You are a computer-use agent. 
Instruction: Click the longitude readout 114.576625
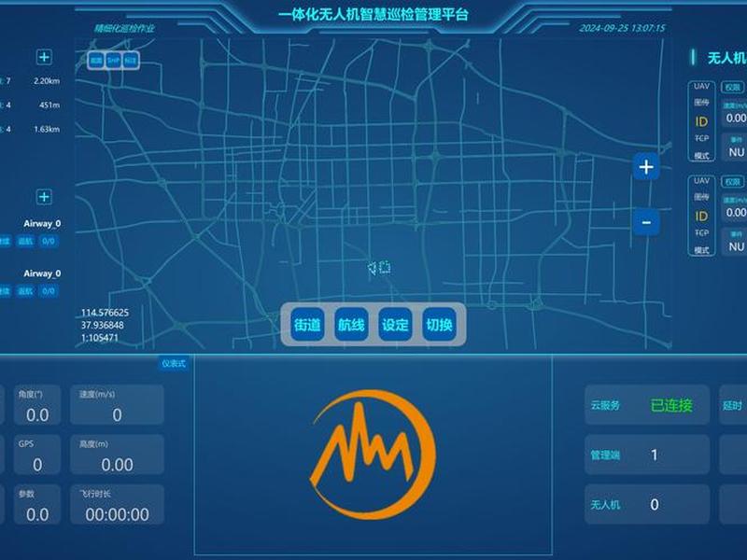(105, 313)
